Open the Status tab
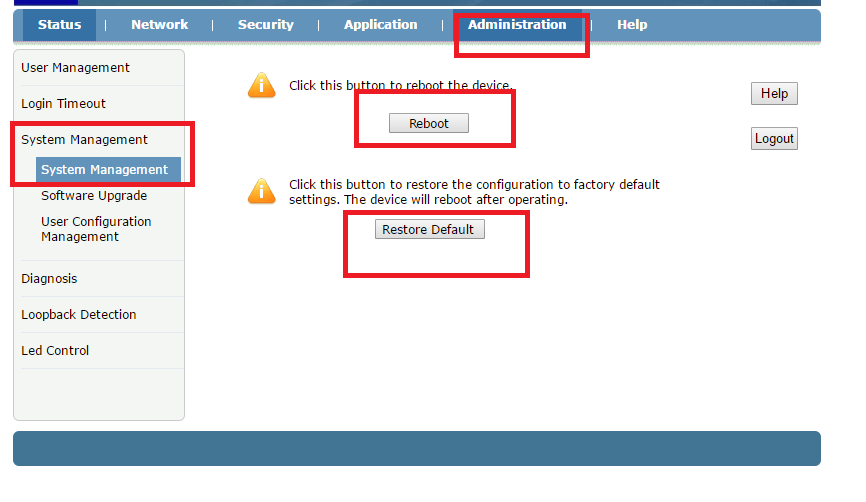The height and width of the screenshot is (502, 866). pyautogui.click(x=59, y=25)
